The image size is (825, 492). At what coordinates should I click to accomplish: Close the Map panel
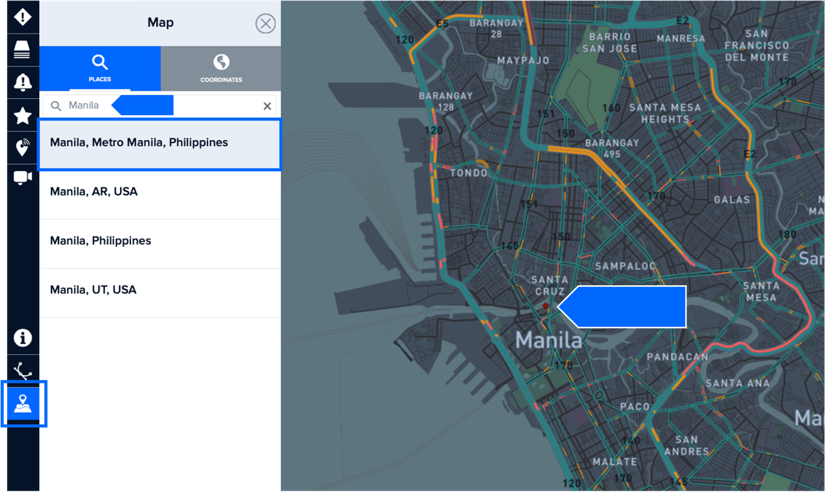coord(265,23)
